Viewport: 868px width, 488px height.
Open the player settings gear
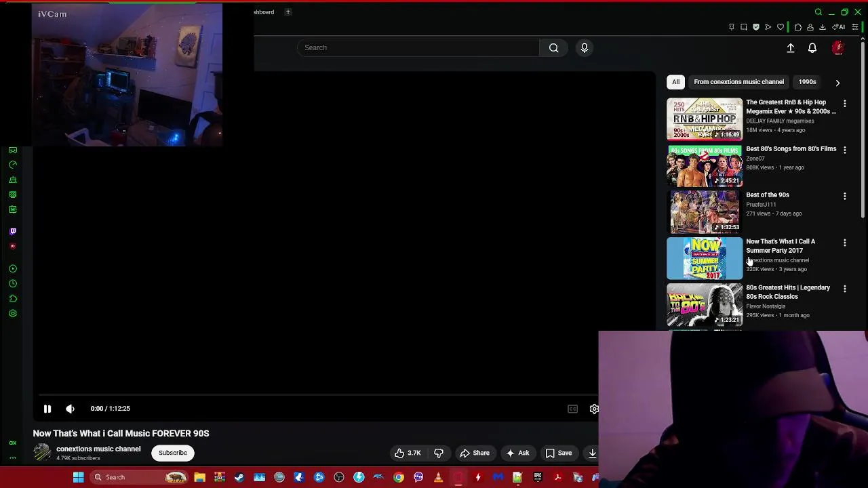pyautogui.click(x=594, y=409)
